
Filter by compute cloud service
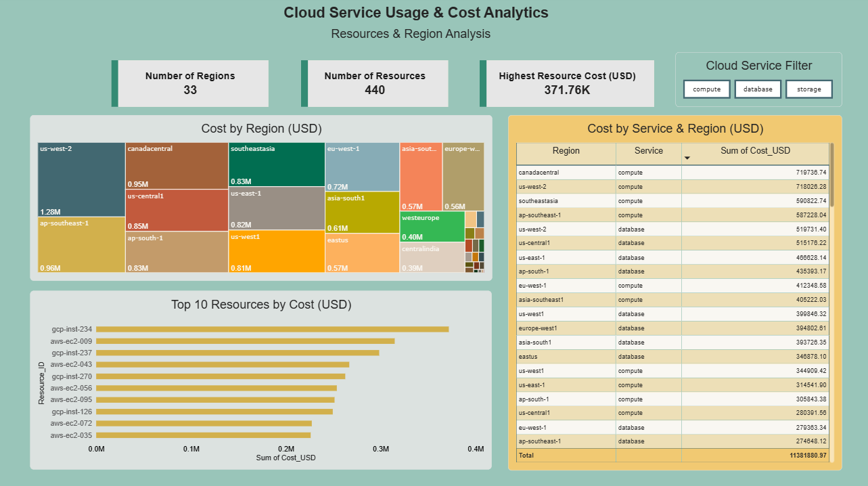tap(707, 89)
